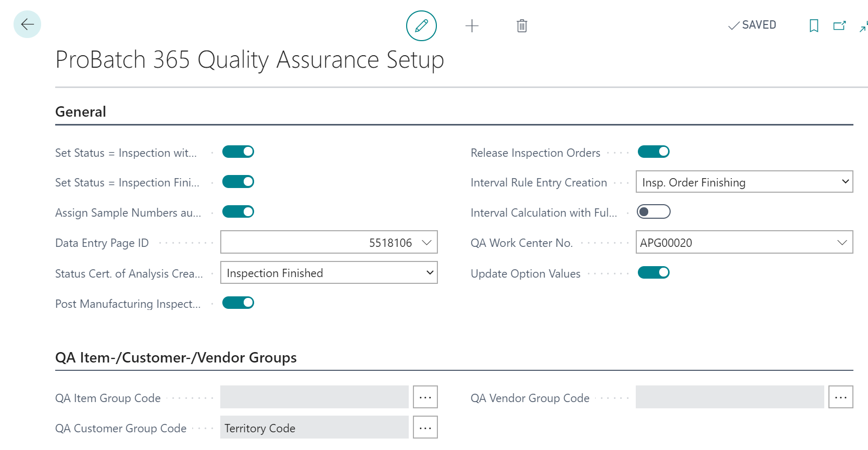The width and height of the screenshot is (868, 450).
Task: Open QA Customer Group Code ellipsis lookup
Action: [x=425, y=428]
